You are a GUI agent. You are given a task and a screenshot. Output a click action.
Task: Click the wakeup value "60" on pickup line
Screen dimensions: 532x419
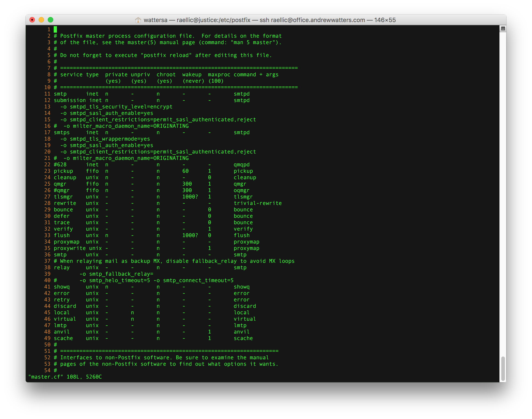[x=185, y=171]
